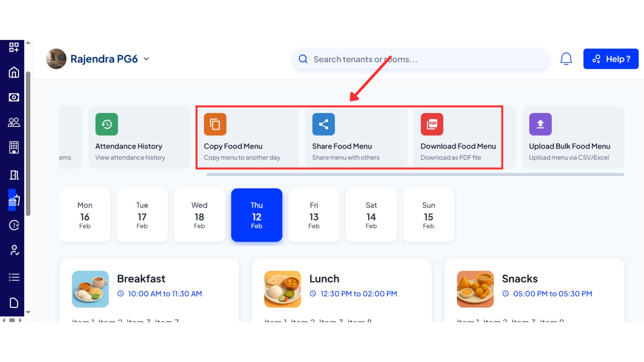Select the Fri 13 Feb date tab

[314, 215]
